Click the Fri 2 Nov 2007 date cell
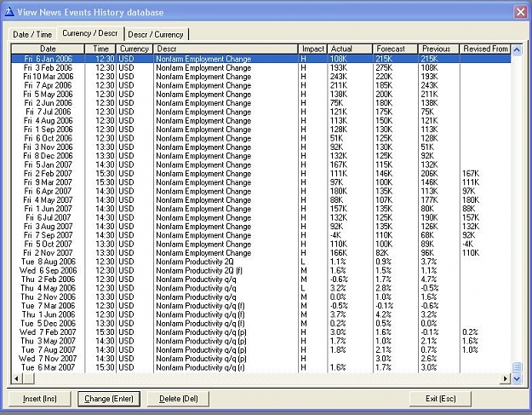Screen dimensions: 532x415 tap(48, 253)
